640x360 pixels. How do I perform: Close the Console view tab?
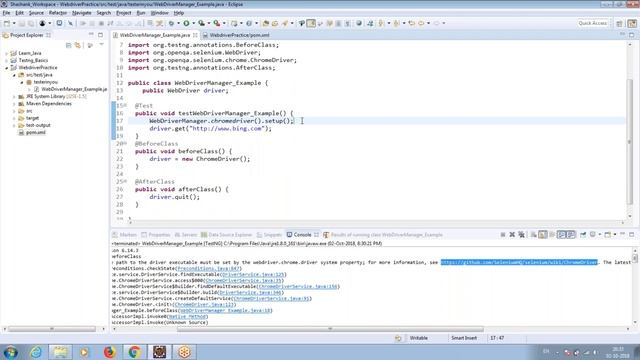point(316,235)
